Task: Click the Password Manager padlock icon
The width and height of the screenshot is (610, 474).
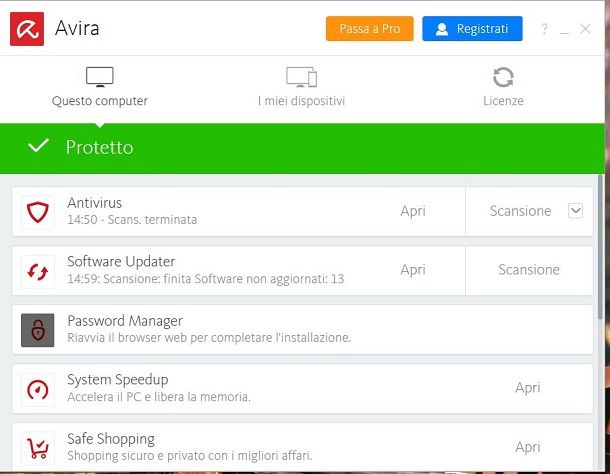Action: (38, 330)
